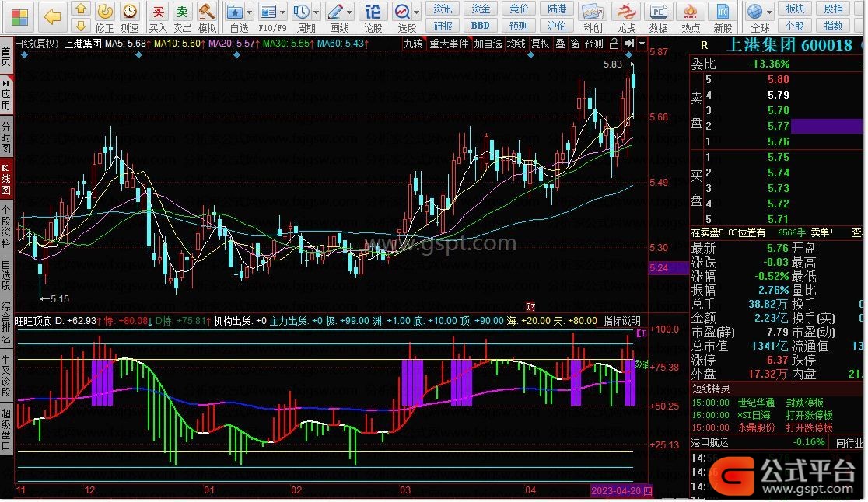
Task: Click the 永鼎股份 alert entry
Action: (756, 427)
